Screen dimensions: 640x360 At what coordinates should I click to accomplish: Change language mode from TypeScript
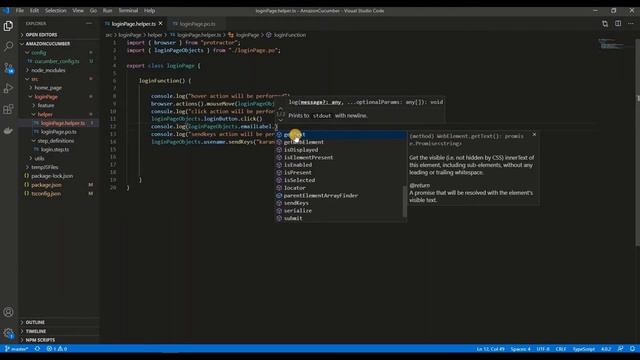[x=584, y=349]
